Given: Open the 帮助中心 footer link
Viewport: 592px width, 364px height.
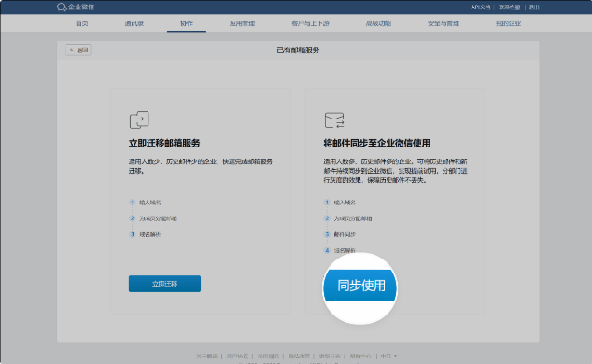Looking at the screenshot, I should [x=360, y=357].
